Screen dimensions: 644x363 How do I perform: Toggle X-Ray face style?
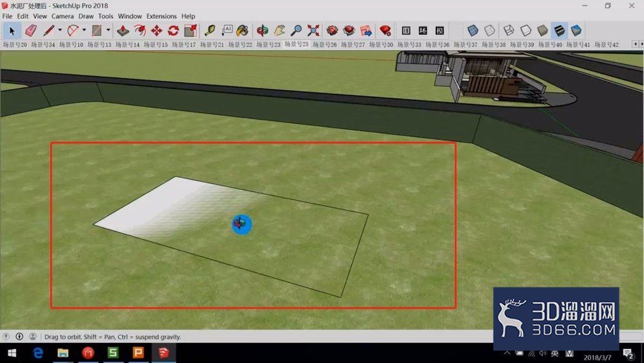click(x=473, y=30)
